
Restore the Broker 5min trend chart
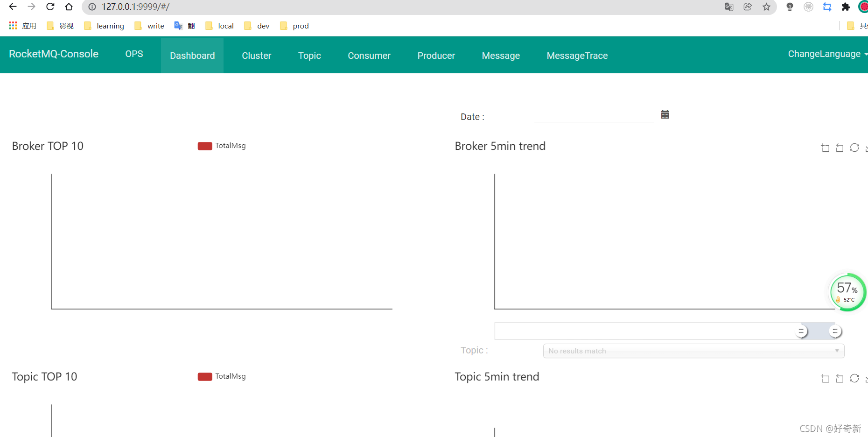854,148
